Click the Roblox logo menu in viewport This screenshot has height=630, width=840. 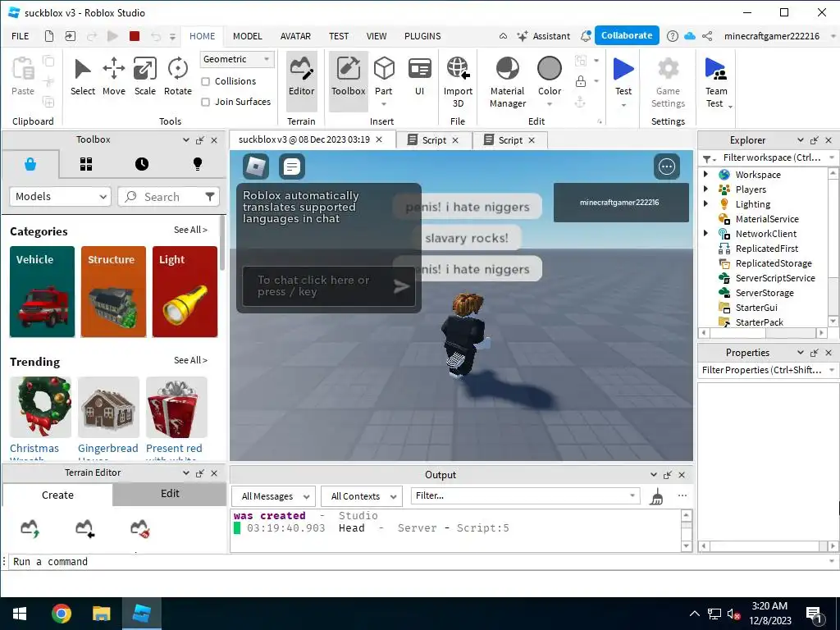click(x=256, y=167)
